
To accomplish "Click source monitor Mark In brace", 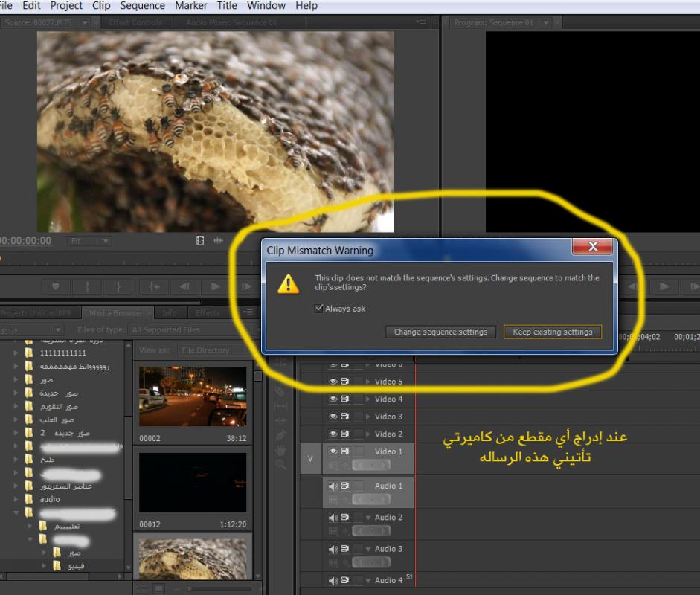I will (x=87, y=286).
